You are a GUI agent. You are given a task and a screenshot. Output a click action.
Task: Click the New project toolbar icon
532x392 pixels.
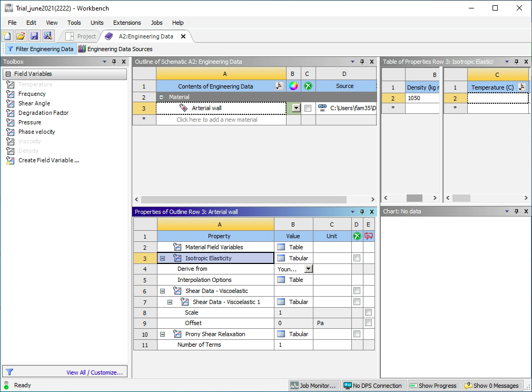tap(7, 36)
